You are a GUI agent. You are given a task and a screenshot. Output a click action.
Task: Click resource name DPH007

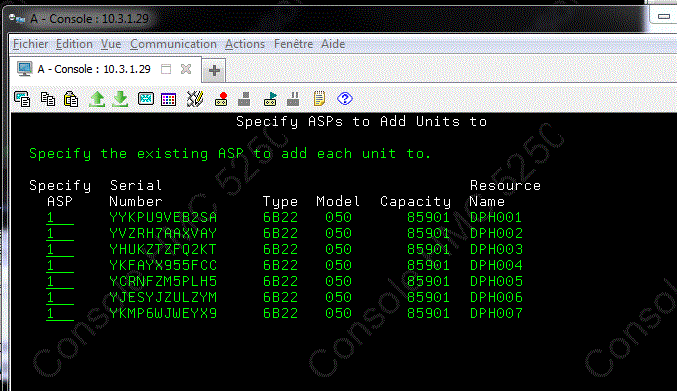(496, 313)
